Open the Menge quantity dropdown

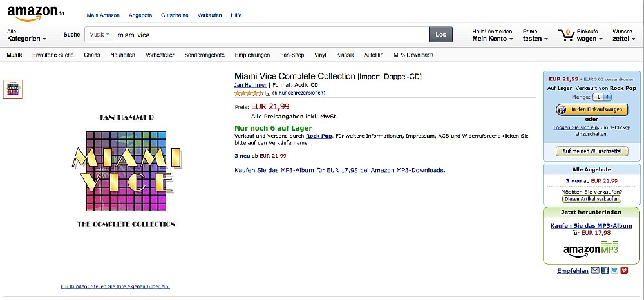coord(602,97)
